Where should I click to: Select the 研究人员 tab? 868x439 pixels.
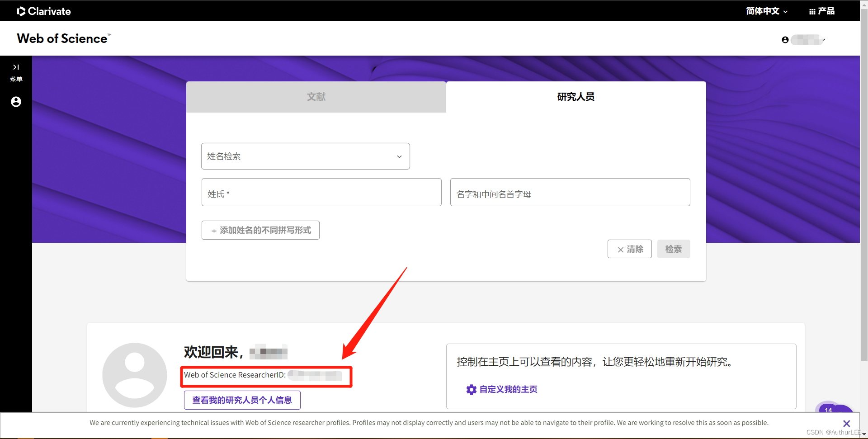pyautogui.click(x=576, y=97)
